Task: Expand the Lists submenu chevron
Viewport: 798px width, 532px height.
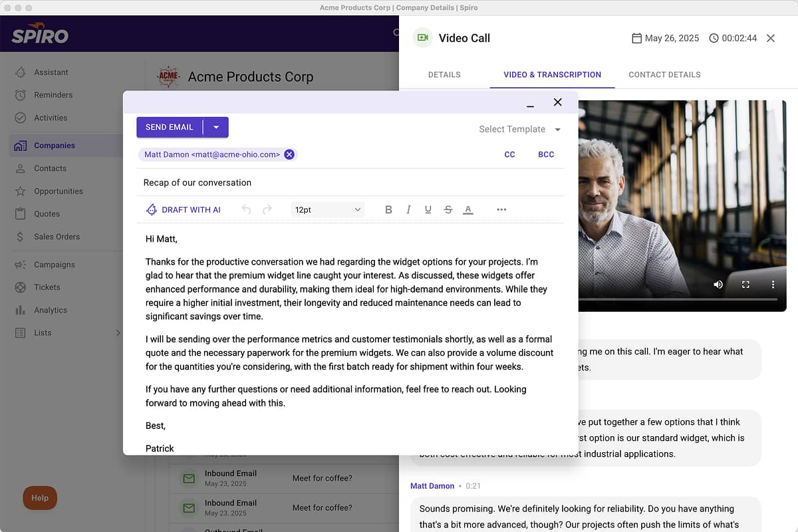Action: pos(118,332)
